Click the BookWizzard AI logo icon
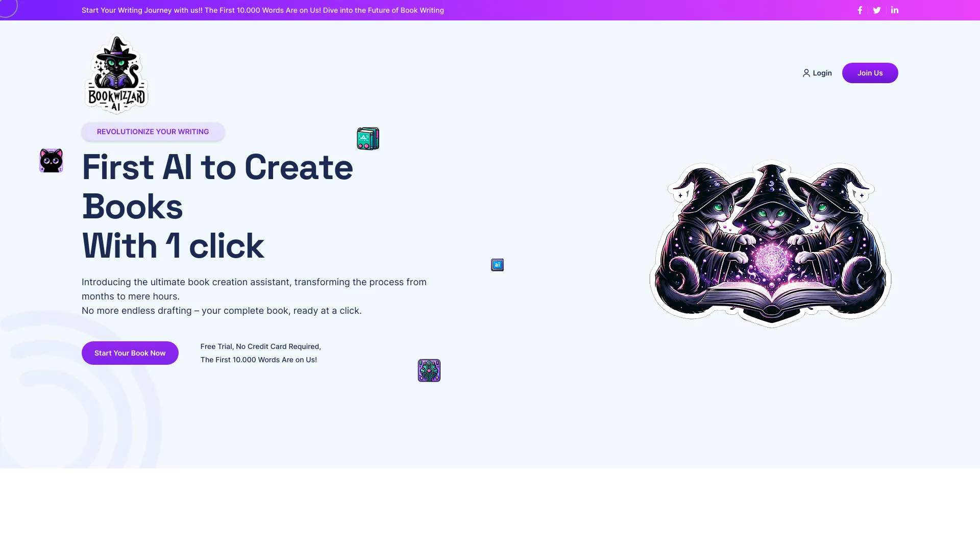Screen dimensions: 980x551 click(116, 72)
